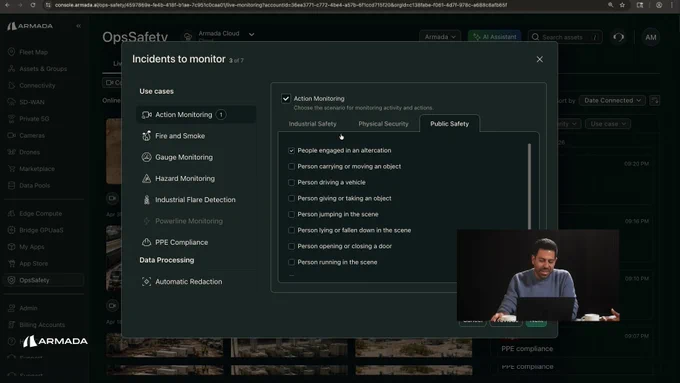Screen dimensions: 680x383
Task: Open the AI Assistant button
Action: [494, 37]
